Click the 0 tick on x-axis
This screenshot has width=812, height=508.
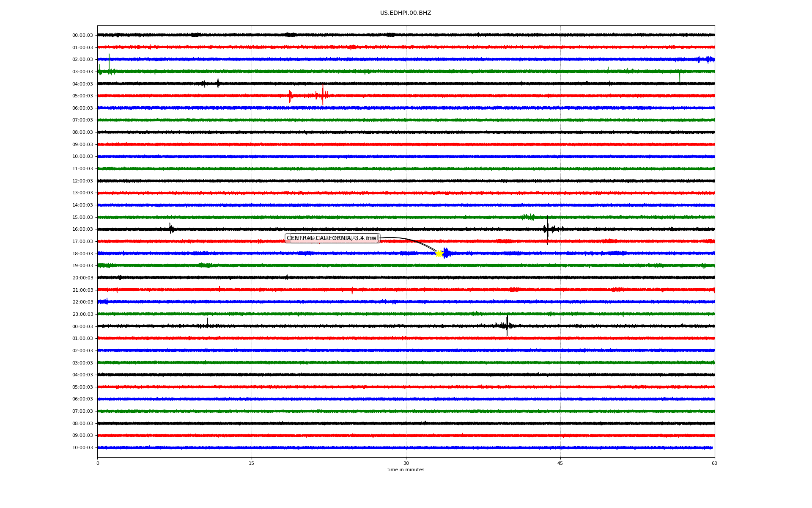[98, 463]
